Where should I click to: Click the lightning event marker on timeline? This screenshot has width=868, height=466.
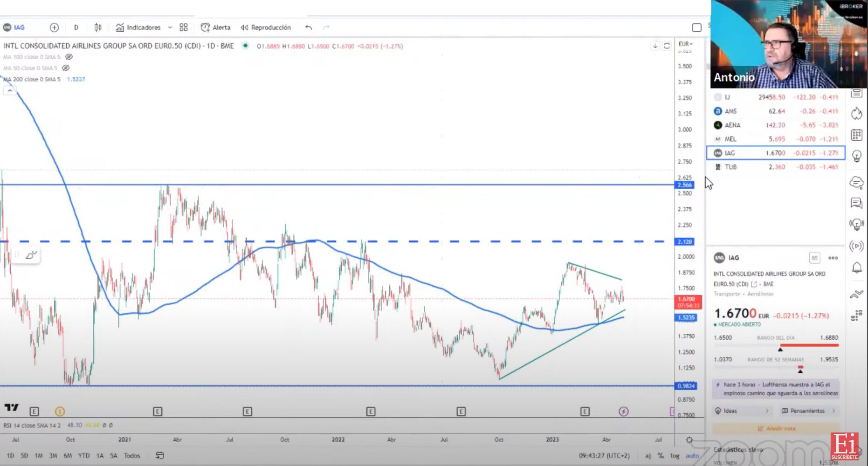click(x=624, y=411)
